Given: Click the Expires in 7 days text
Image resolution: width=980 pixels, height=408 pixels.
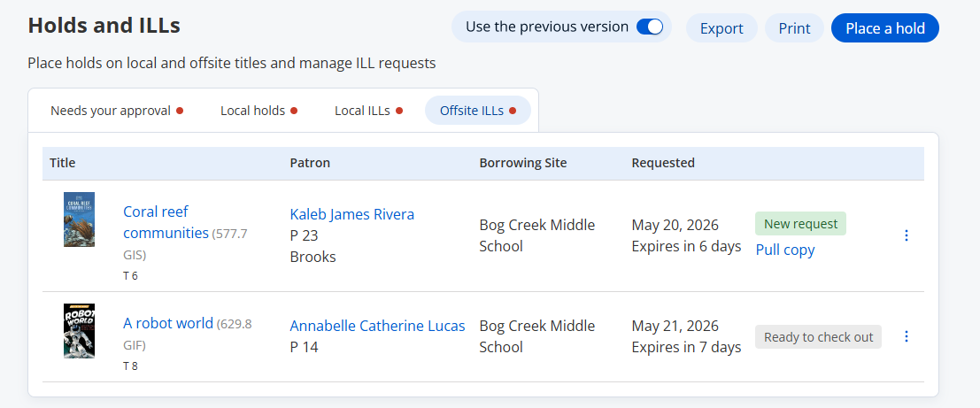Looking at the screenshot, I should coord(686,348).
